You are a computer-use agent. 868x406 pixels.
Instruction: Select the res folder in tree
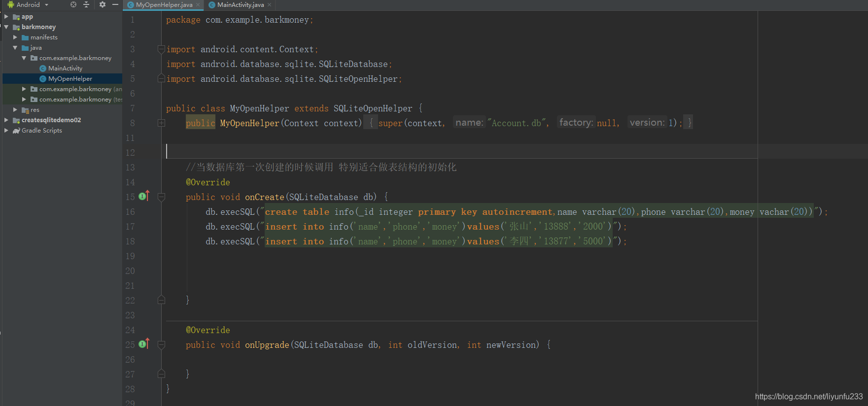tap(35, 110)
